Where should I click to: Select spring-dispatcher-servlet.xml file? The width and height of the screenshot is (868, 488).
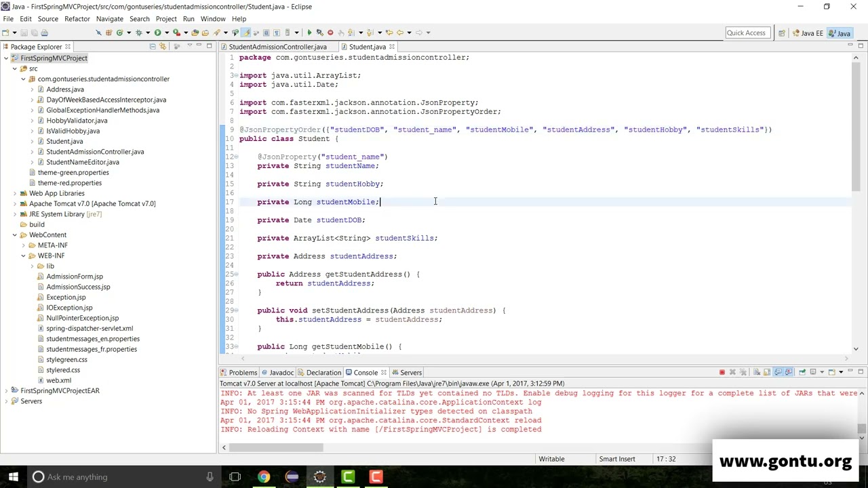[x=90, y=328]
